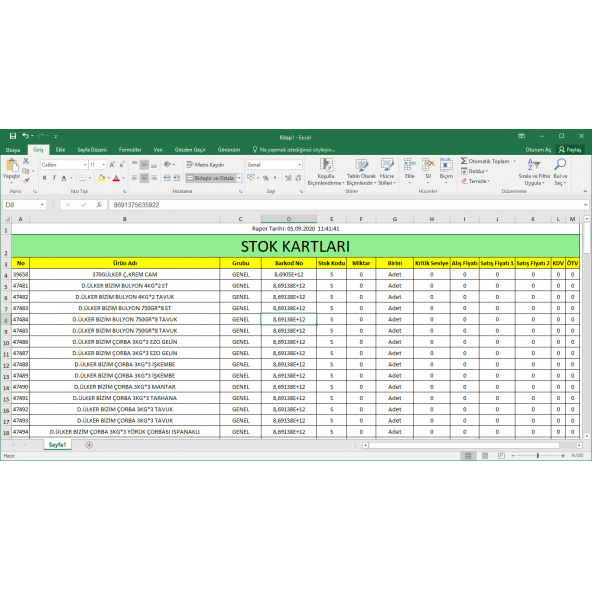The image size is (592, 592).
Task: Click the decrease font size icon
Action: [x=122, y=165]
